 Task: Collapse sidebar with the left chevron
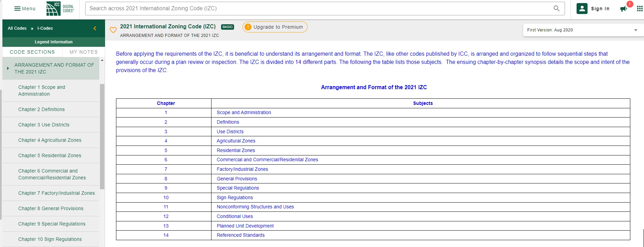pos(95,28)
